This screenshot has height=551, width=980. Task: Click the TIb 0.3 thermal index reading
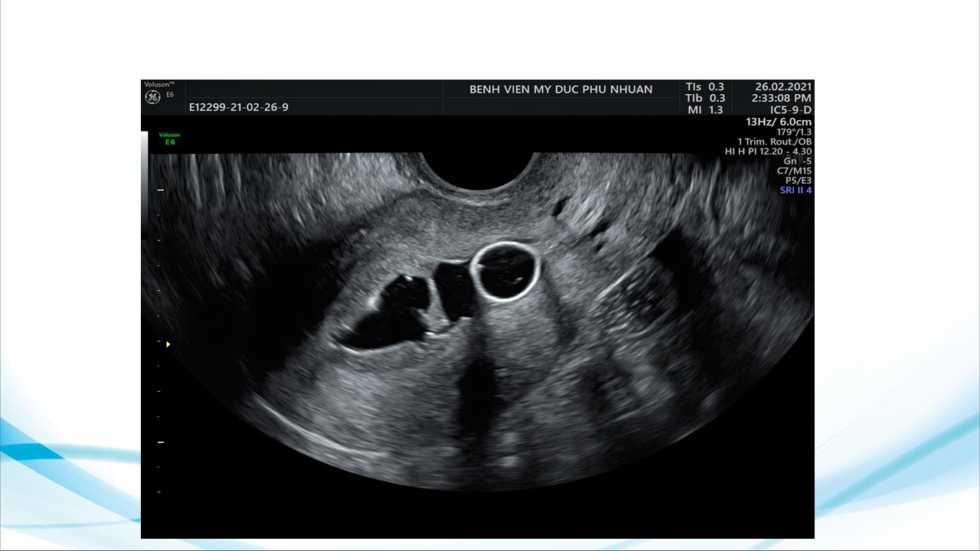705,99
